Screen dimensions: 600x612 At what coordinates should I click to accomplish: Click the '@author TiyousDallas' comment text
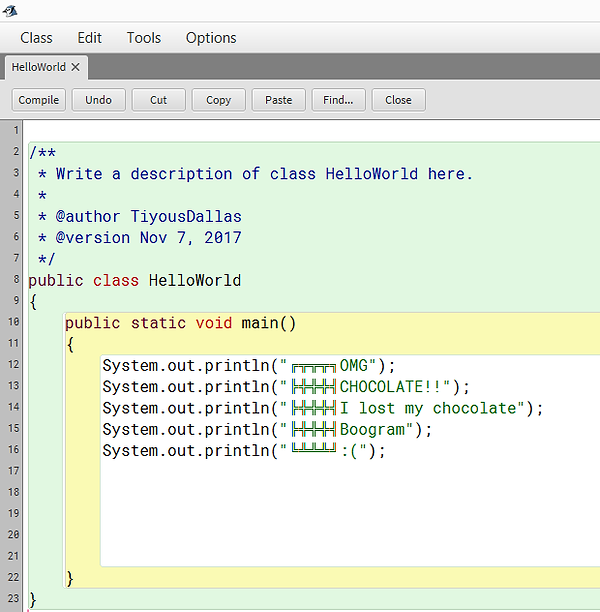click(148, 216)
